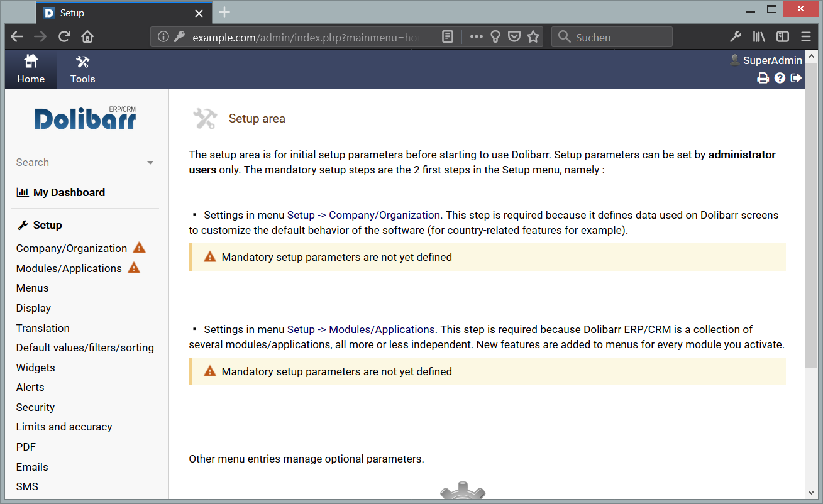The image size is (823, 504).
Task: Select My Dashboard in sidebar
Action: click(x=69, y=192)
